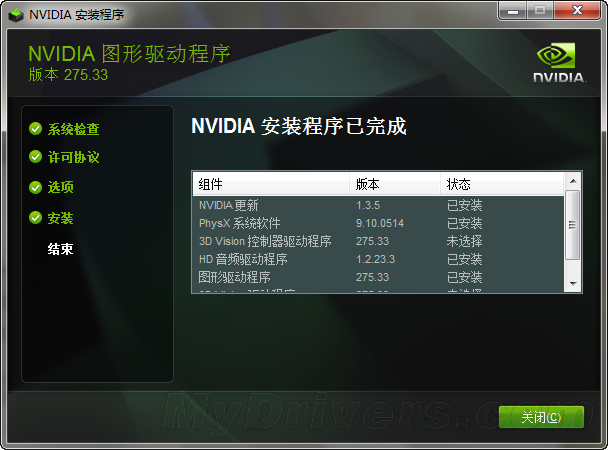Click the component list scroll up arrow

[573, 181]
